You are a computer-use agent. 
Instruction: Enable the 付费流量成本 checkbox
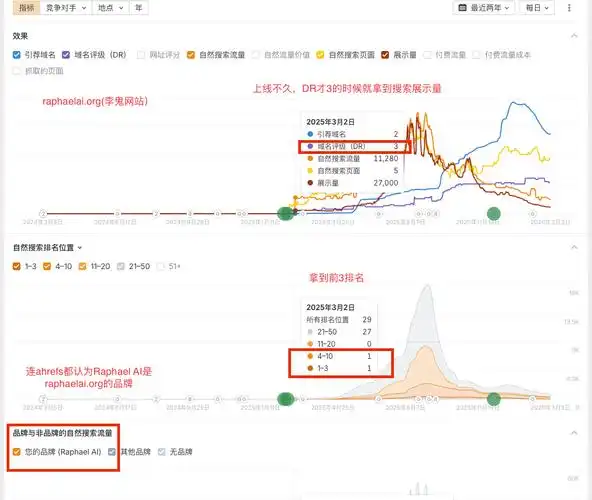pyautogui.click(x=476, y=55)
